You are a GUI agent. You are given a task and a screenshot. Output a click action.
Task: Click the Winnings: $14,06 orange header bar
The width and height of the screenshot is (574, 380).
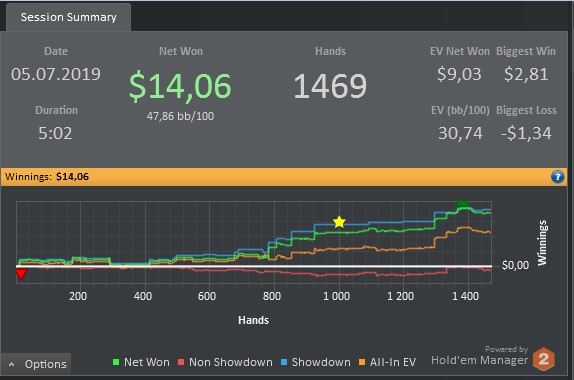(284, 177)
